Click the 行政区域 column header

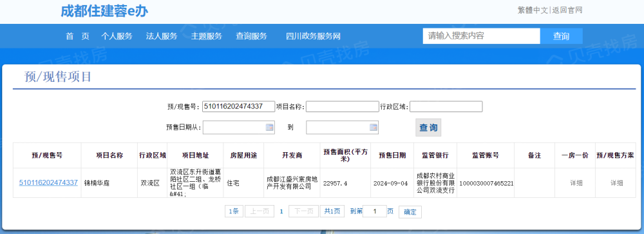click(x=153, y=155)
